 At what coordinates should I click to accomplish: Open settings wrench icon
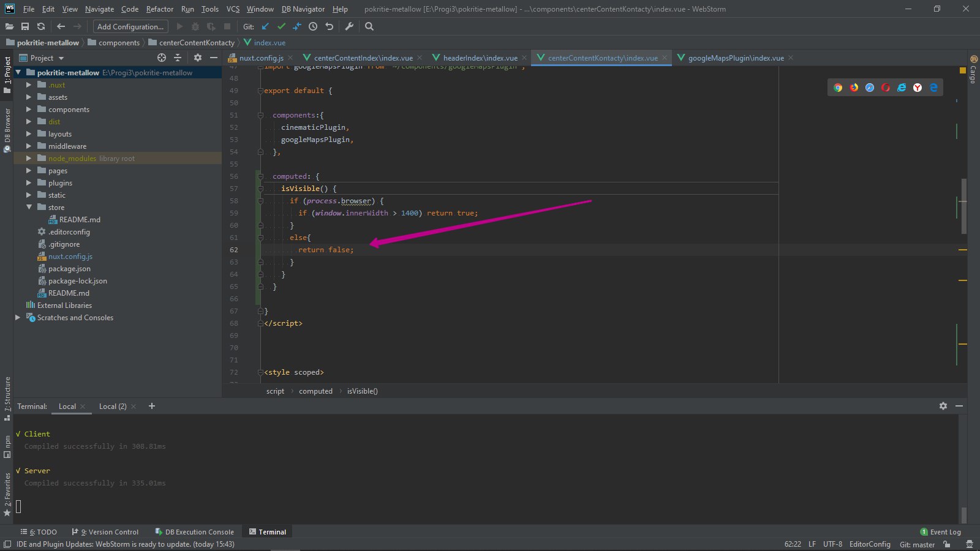click(x=349, y=26)
